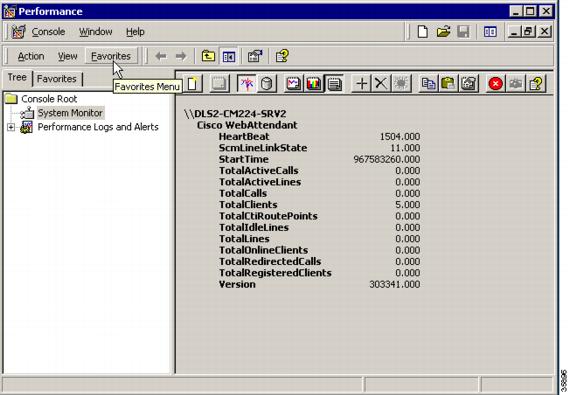Click ScmLineLinkState counter label
The height and width of the screenshot is (395, 568).
pos(263,148)
